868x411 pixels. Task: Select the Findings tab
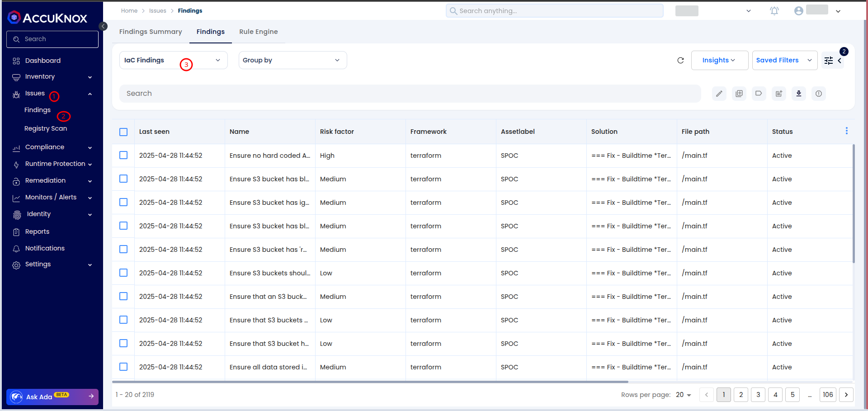pos(211,32)
